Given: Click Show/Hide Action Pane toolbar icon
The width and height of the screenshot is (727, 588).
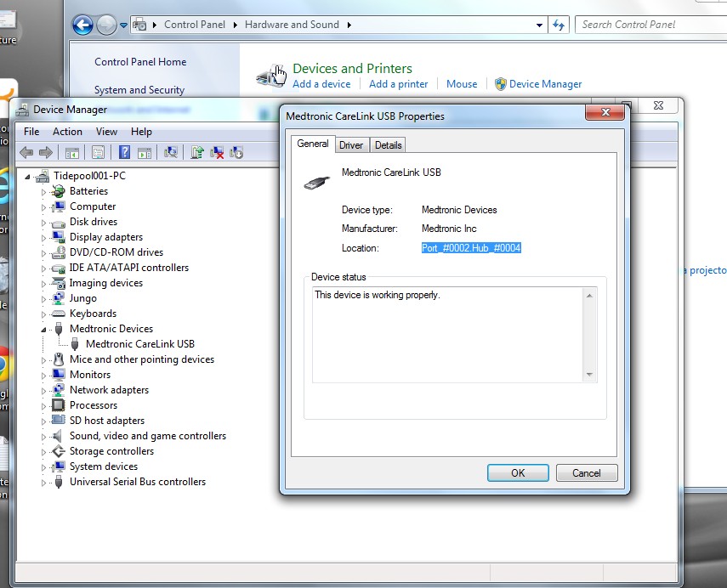Looking at the screenshot, I should tap(145, 152).
